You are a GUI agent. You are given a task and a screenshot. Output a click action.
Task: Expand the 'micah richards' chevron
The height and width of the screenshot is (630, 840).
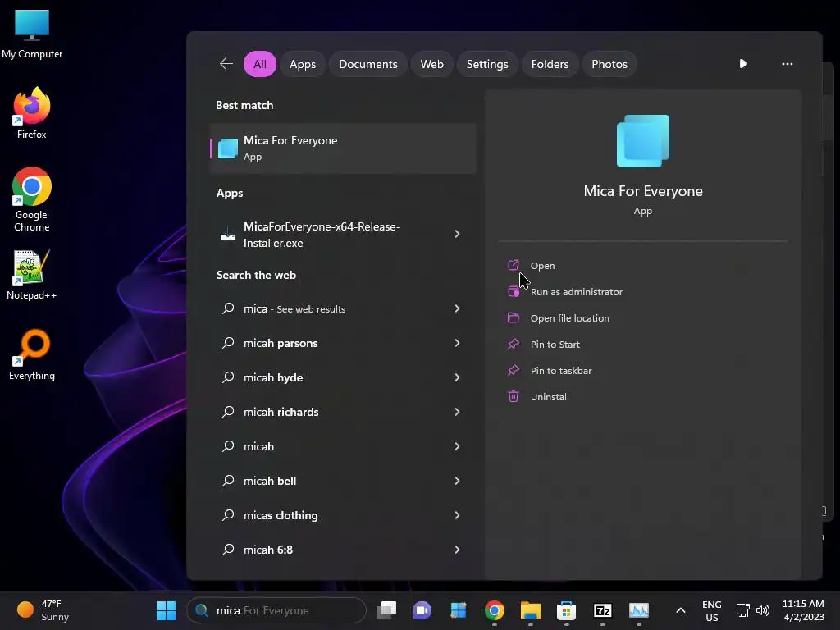click(457, 412)
